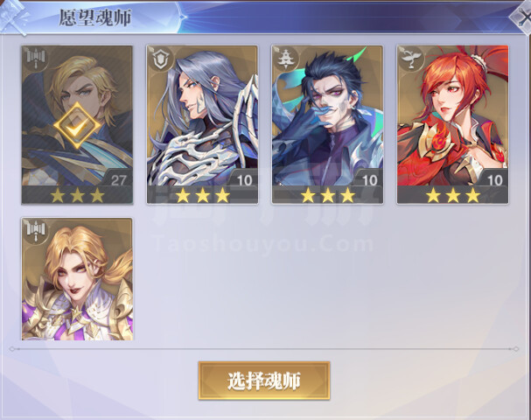
Task: Click the tree-shaped class icon on the blue-haired card
Action: coord(286,59)
